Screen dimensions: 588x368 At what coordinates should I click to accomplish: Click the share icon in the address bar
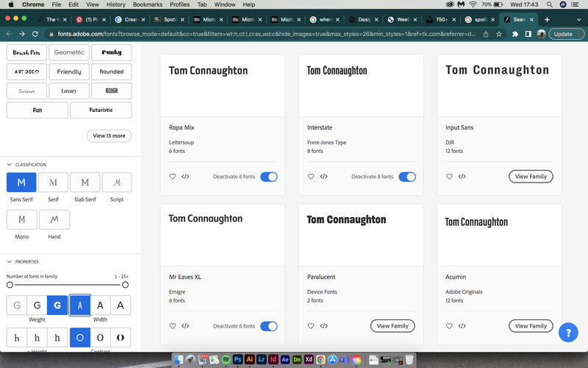pyautogui.click(x=486, y=34)
